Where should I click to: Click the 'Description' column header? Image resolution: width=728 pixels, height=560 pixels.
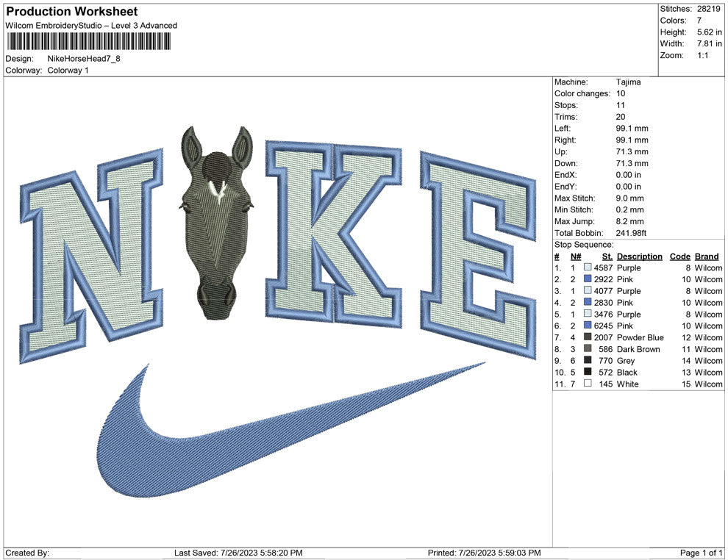pyautogui.click(x=639, y=256)
